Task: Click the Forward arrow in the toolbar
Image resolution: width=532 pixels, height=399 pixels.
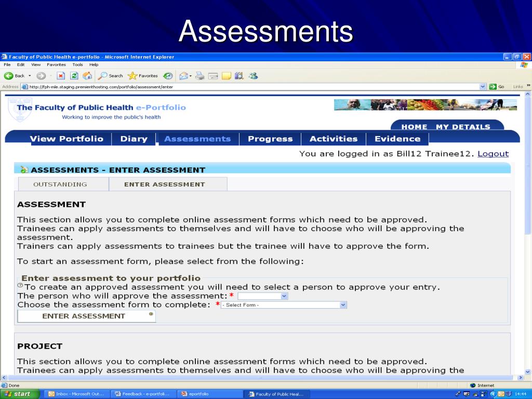Action: point(42,76)
